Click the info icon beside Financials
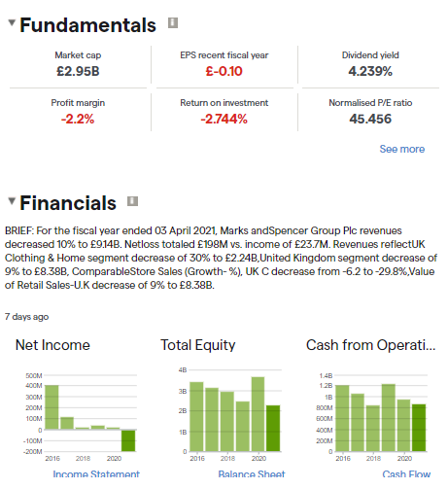 tap(132, 201)
